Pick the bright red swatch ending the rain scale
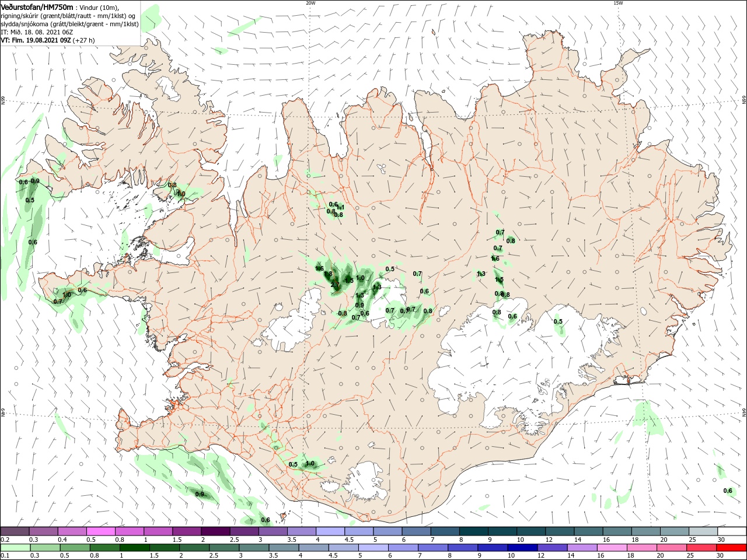 (x=732, y=548)
